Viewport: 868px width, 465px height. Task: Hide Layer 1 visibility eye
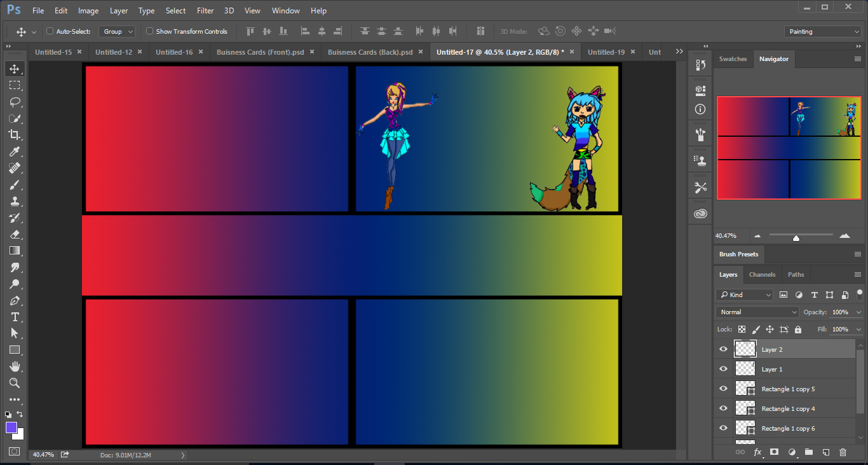click(x=723, y=369)
